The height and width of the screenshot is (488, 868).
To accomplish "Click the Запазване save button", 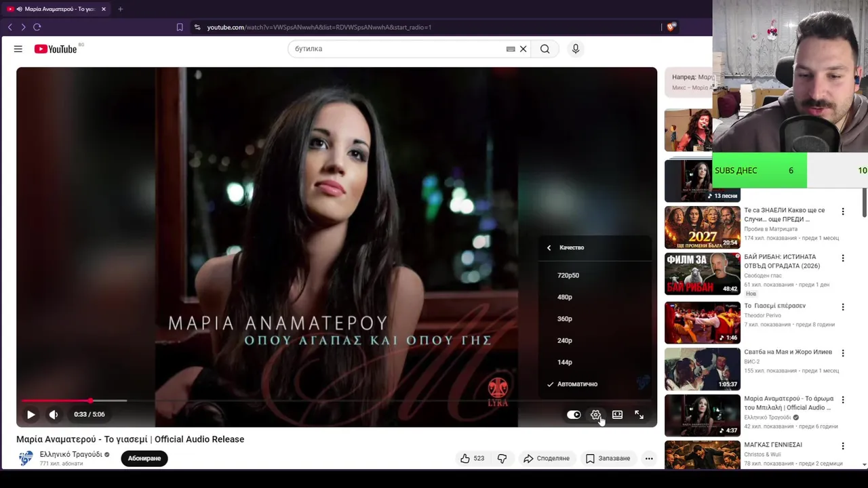I will click(608, 458).
